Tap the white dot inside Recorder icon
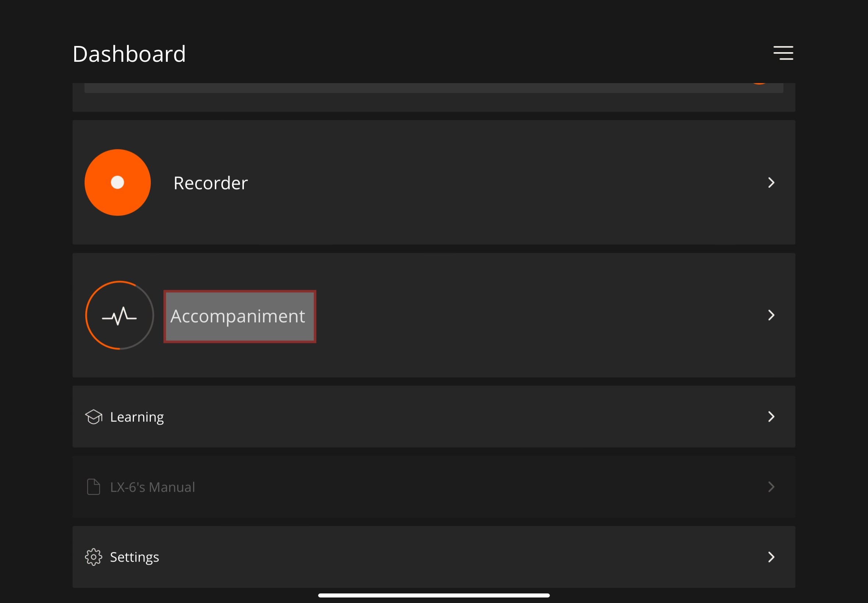868x603 pixels. click(x=118, y=182)
